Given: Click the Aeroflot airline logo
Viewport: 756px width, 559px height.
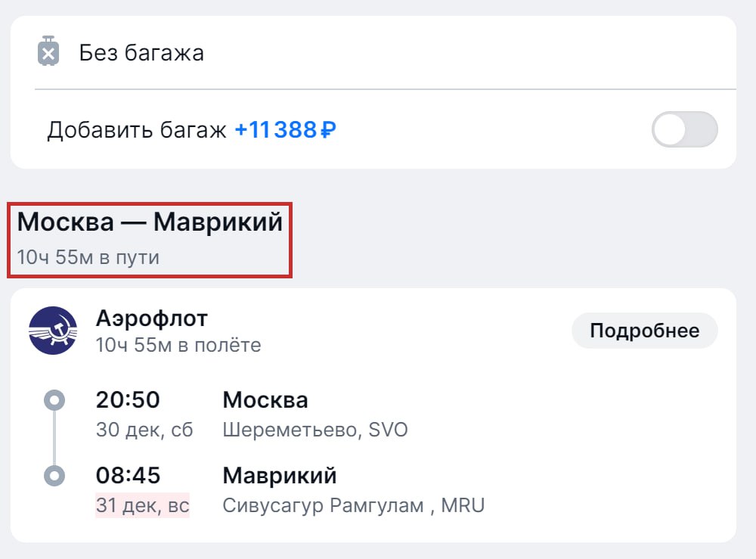Looking at the screenshot, I should pyautogui.click(x=53, y=331).
